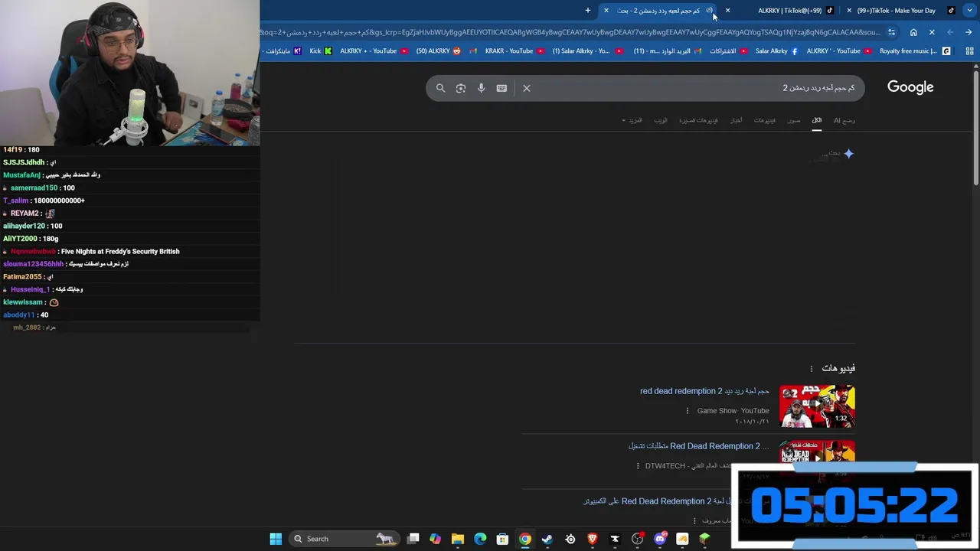Open Microsoft Store from the taskbar
980x551 pixels.
tap(502, 539)
